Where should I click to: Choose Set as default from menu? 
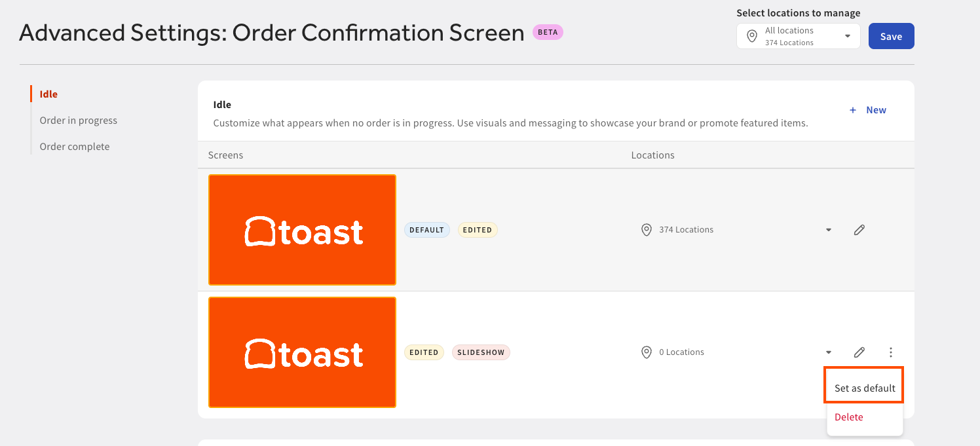865,388
